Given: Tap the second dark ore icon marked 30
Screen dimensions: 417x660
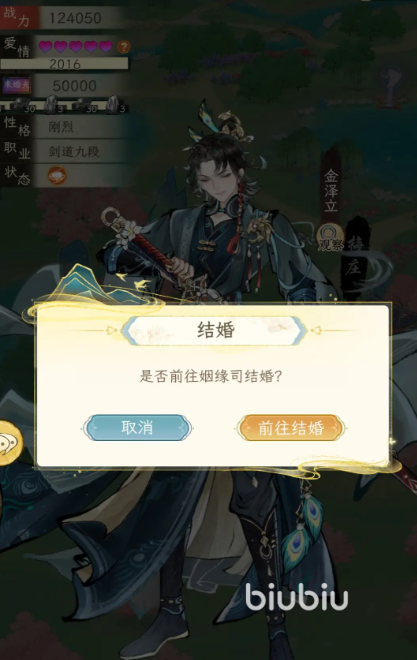Looking at the screenshot, I should point(84,105).
